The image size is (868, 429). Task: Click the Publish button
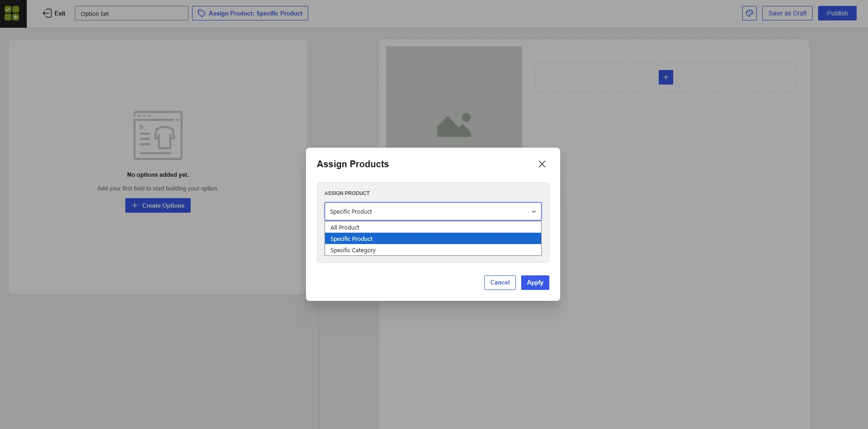[x=837, y=13]
